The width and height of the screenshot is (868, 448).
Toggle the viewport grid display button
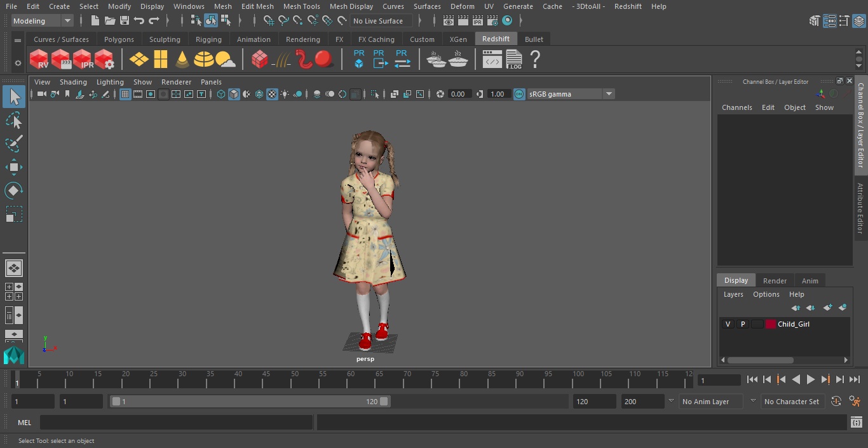tap(125, 94)
